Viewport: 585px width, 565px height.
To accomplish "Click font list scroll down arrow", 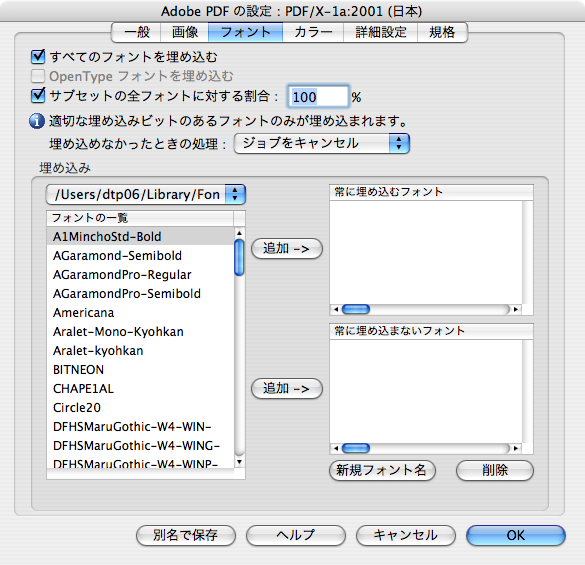I will point(240,462).
